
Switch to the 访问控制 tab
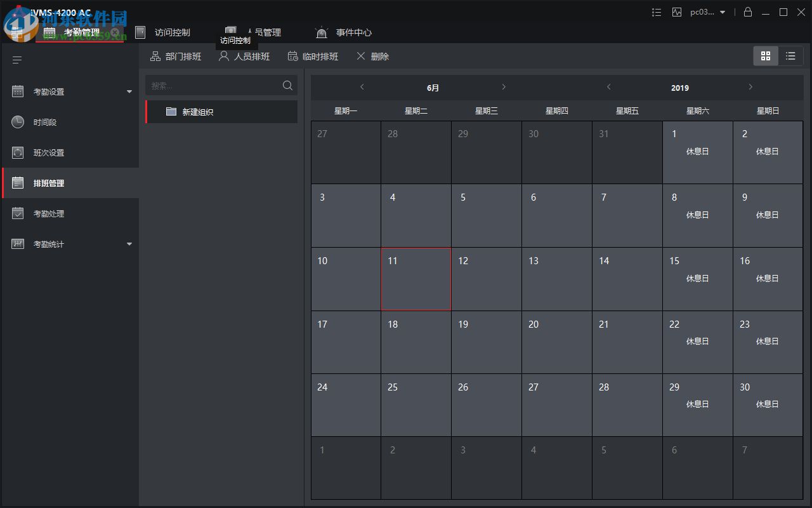coord(163,32)
